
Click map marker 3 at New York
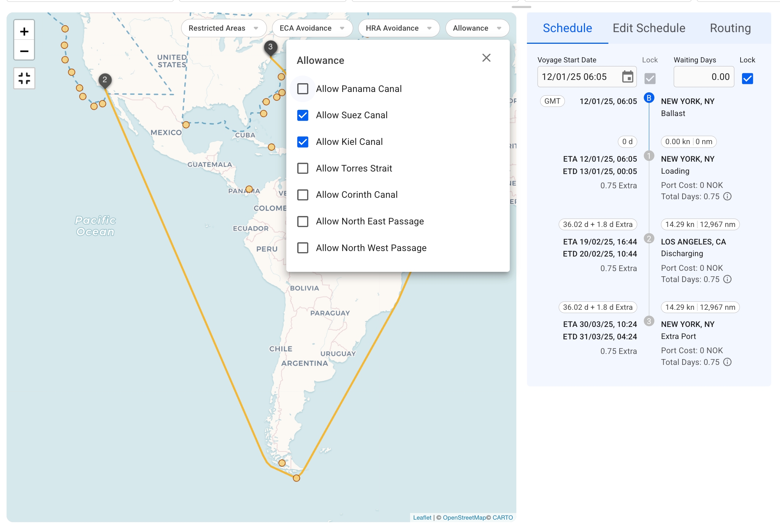tap(270, 47)
